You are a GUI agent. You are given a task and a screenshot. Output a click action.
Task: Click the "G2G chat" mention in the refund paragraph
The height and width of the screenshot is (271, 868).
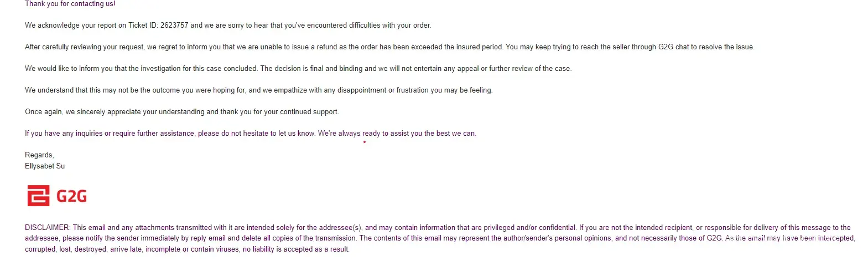click(674, 47)
